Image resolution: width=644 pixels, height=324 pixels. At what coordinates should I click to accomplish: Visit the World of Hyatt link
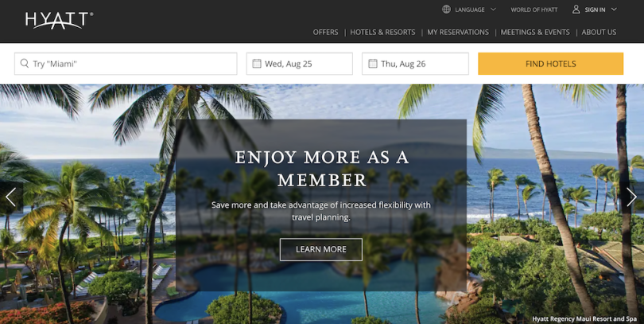point(534,10)
